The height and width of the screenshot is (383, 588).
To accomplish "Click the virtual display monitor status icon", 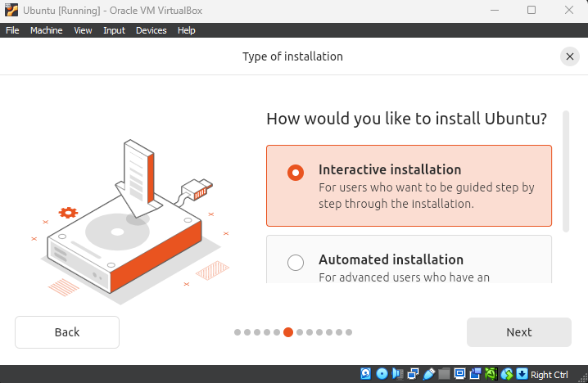I will point(459,374).
